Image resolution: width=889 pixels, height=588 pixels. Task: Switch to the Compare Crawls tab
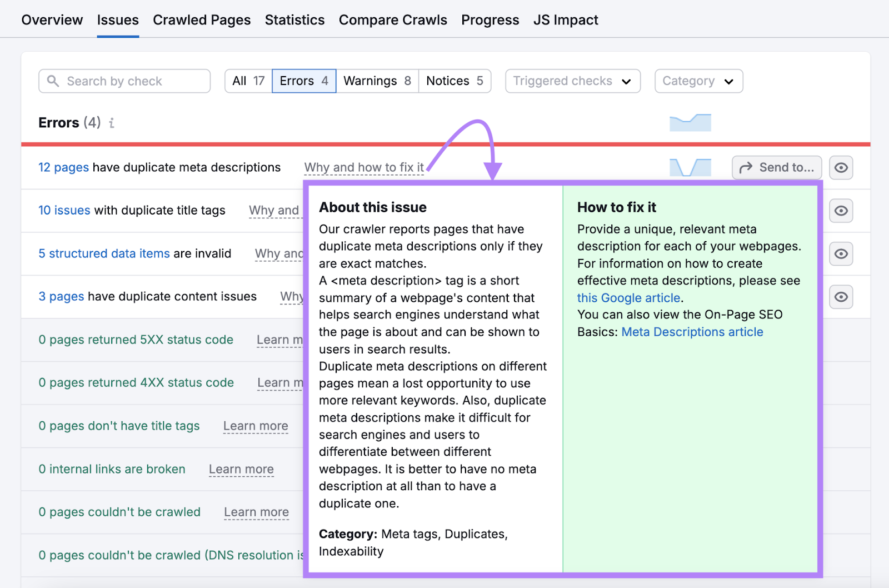[393, 20]
